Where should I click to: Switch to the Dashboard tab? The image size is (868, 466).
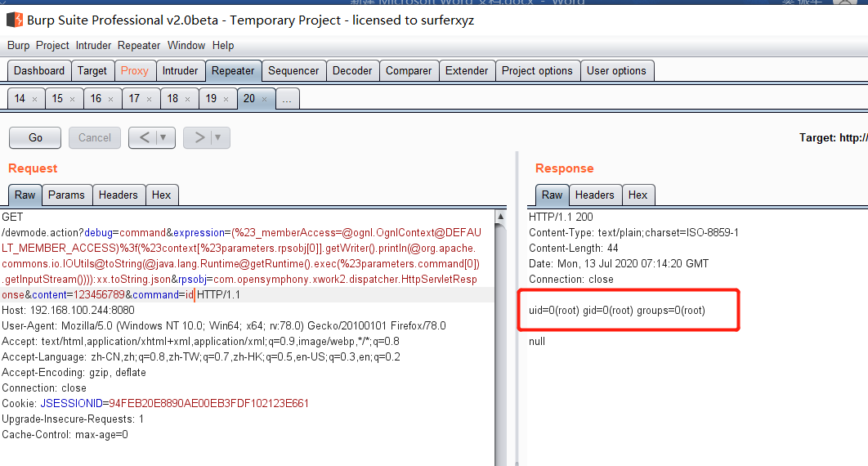coord(39,71)
